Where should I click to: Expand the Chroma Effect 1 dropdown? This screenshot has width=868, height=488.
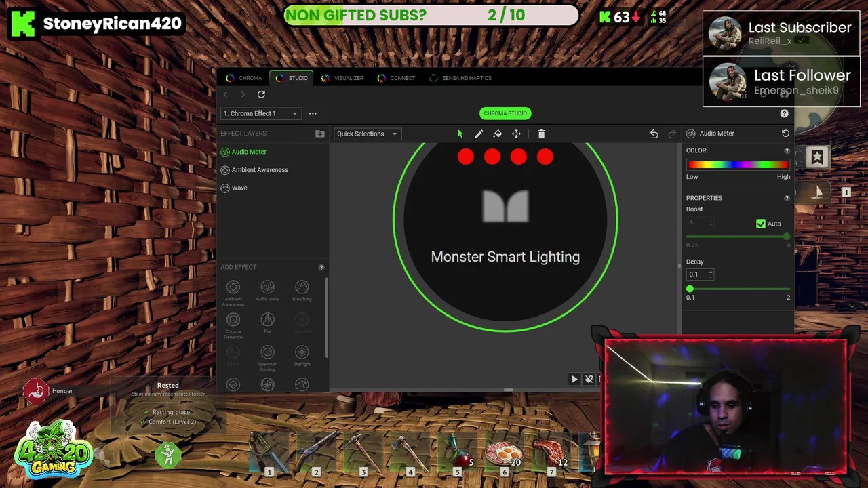[260, 113]
